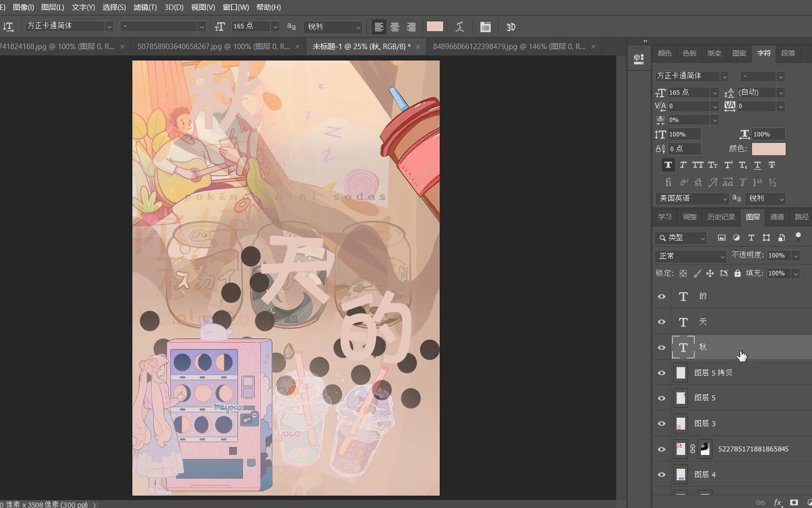Screen dimensions: 812x508
Task: Hide the 的 text layer
Action: pyautogui.click(x=662, y=296)
